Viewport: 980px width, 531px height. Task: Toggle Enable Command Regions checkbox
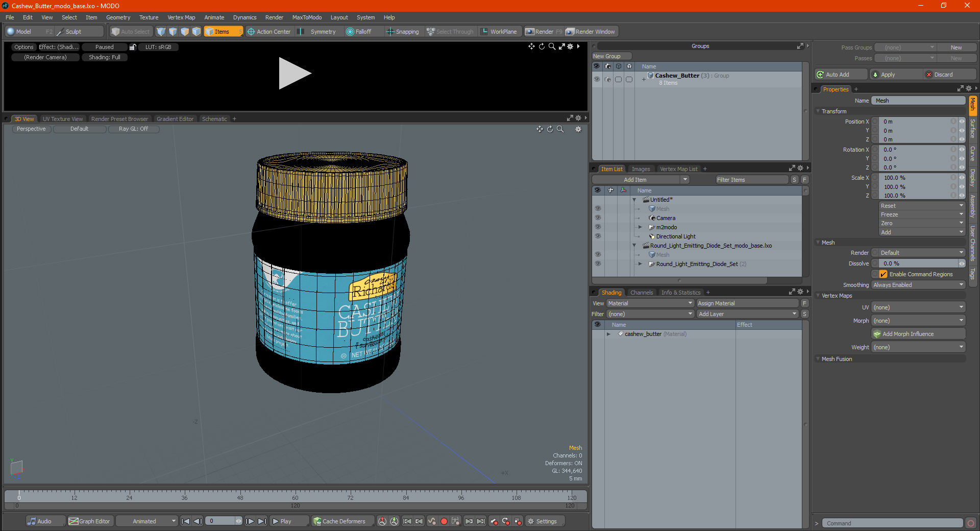[x=883, y=274]
